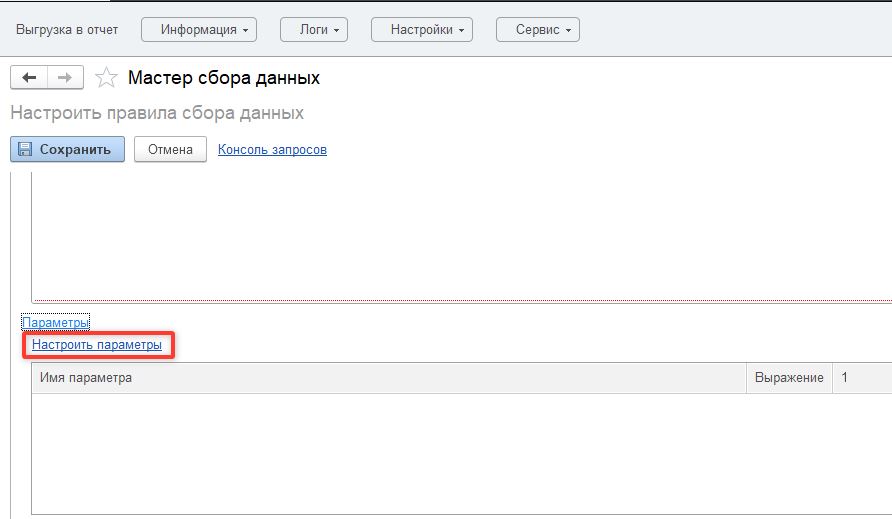
Task: Click the Мастер сбора данных title
Action: [224, 78]
